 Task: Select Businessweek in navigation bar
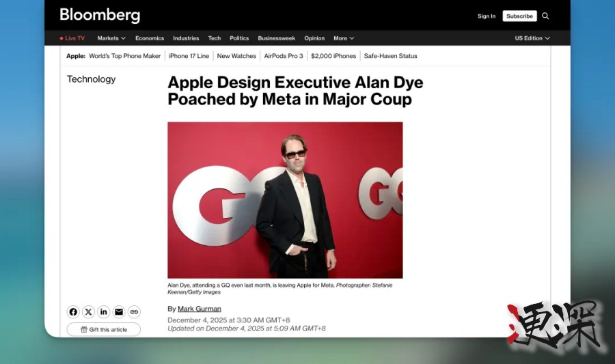tap(276, 38)
